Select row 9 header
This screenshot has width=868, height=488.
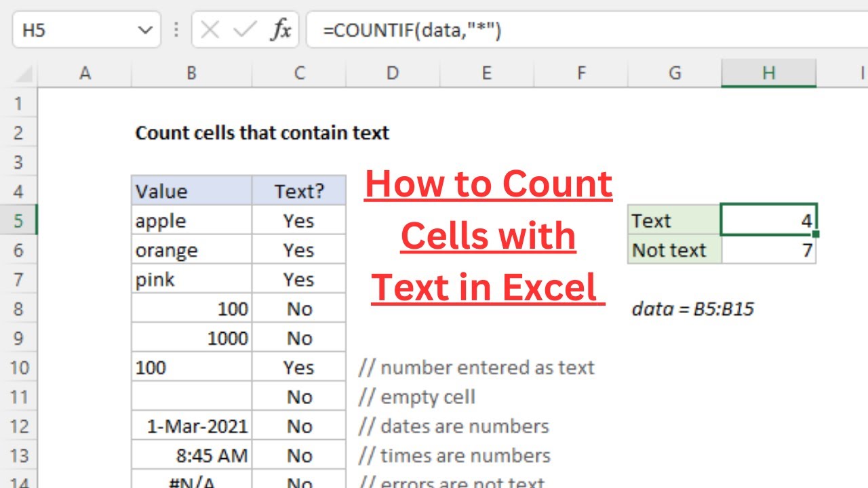click(x=19, y=338)
